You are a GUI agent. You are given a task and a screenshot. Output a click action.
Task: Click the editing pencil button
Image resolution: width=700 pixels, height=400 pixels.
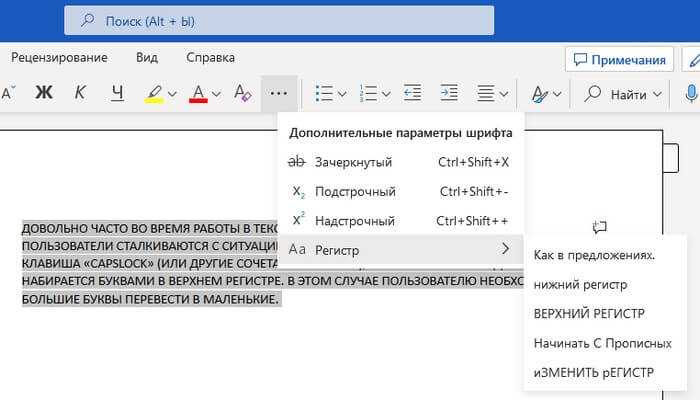693,60
